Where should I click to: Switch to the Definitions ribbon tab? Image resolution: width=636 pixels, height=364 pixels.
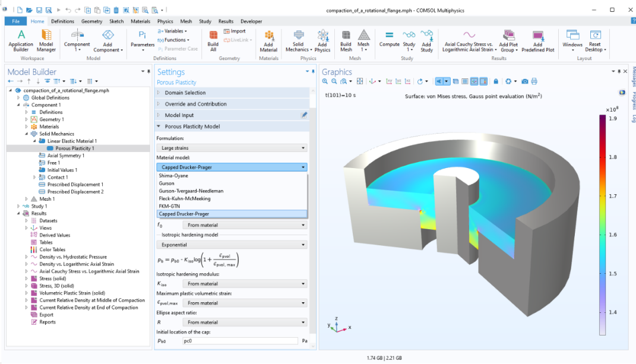point(62,21)
